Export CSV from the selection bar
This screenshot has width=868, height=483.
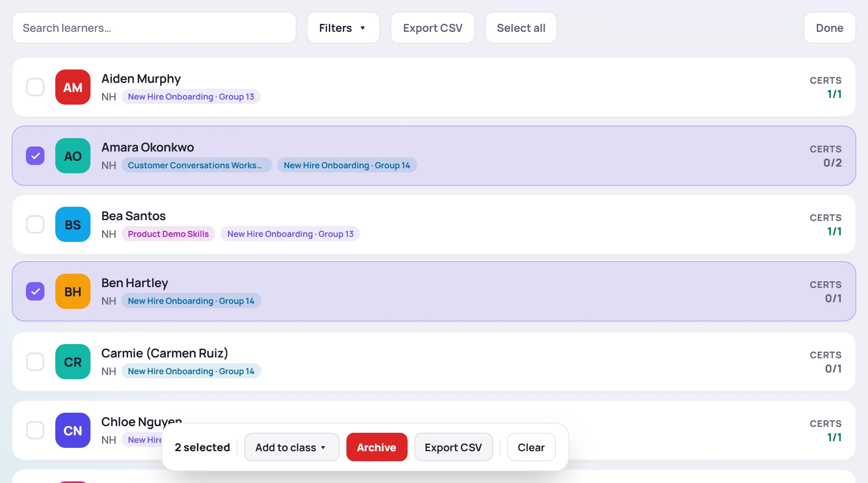453,447
